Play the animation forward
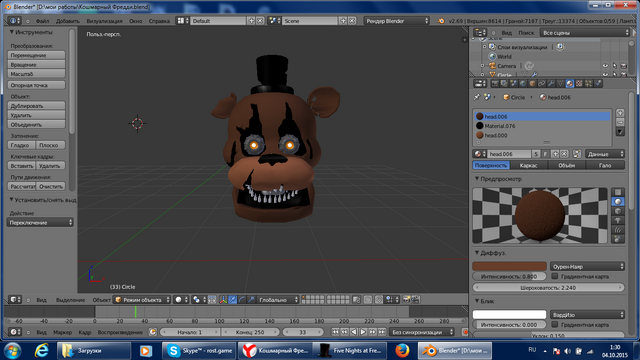 363,332
